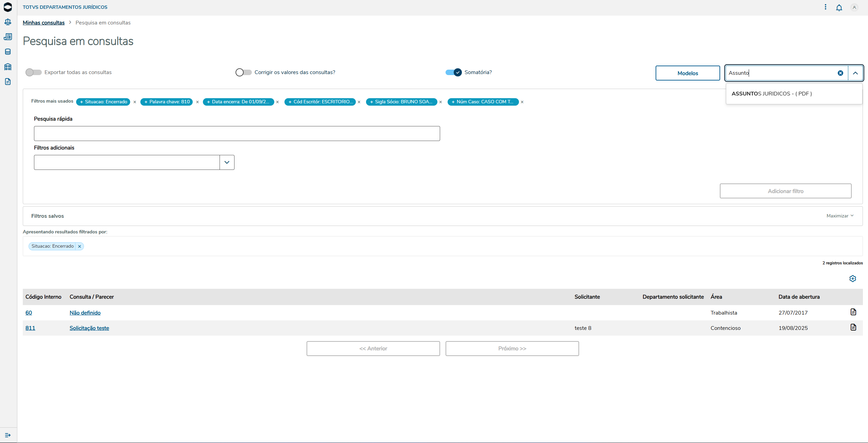Click the scales of justice sidebar icon
The width and height of the screenshot is (868, 443).
pyautogui.click(x=8, y=22)
